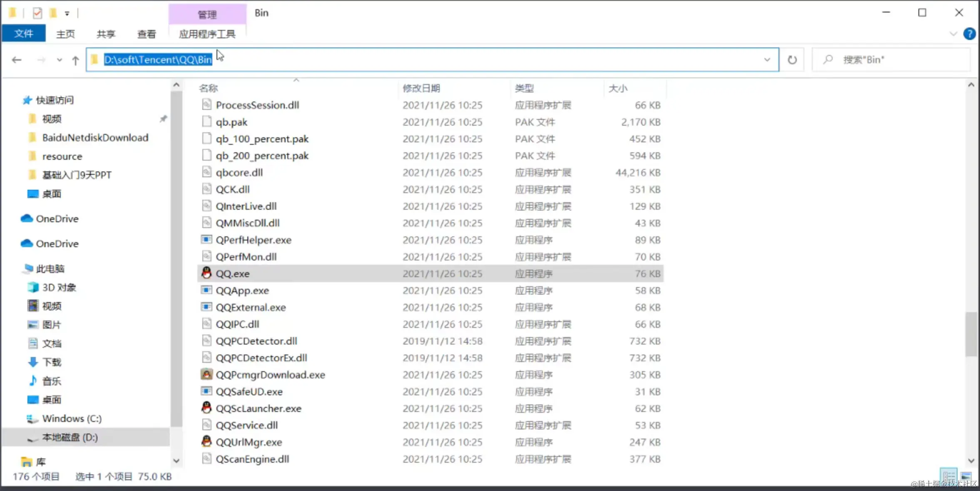Expand the ribbon with the chevron

pos(953,34)
